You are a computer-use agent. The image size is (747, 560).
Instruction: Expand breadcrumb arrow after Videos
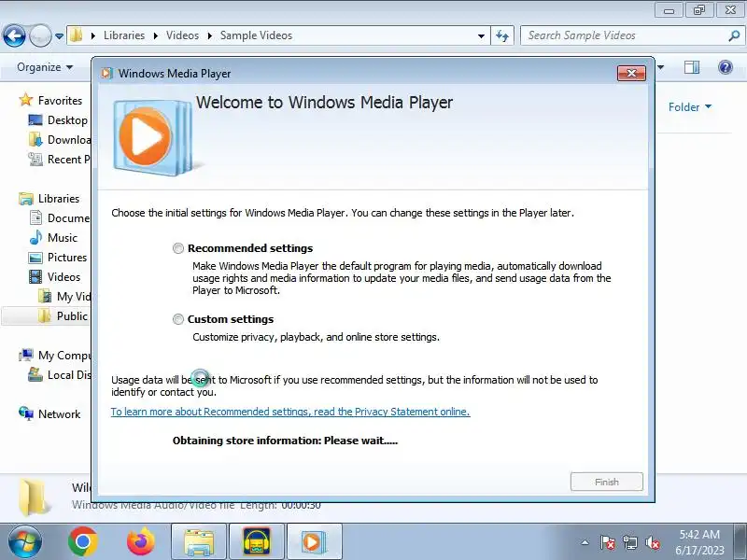coord(209,36)
